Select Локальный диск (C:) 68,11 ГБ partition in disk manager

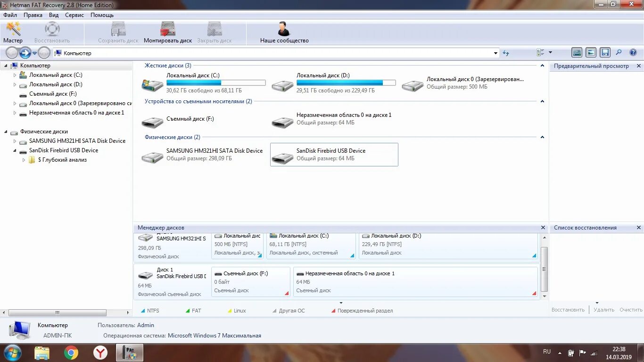click(x=311, y=245)
